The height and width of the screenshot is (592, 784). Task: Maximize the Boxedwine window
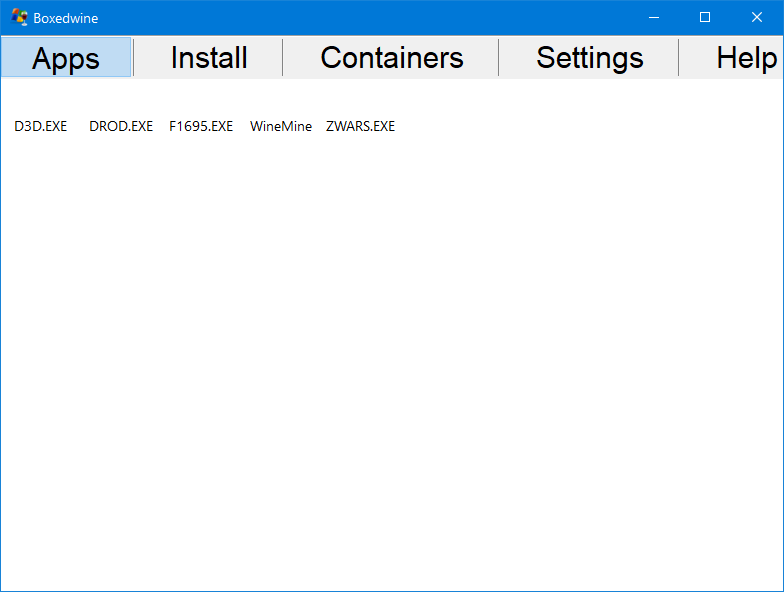point(705,18)
